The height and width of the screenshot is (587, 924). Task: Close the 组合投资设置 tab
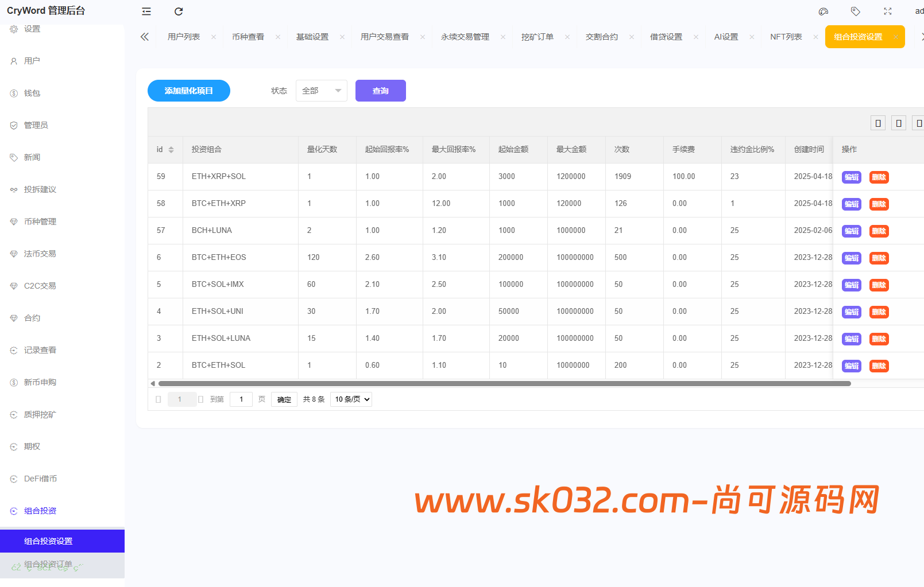pyautogui.click(x=896, y=37)
